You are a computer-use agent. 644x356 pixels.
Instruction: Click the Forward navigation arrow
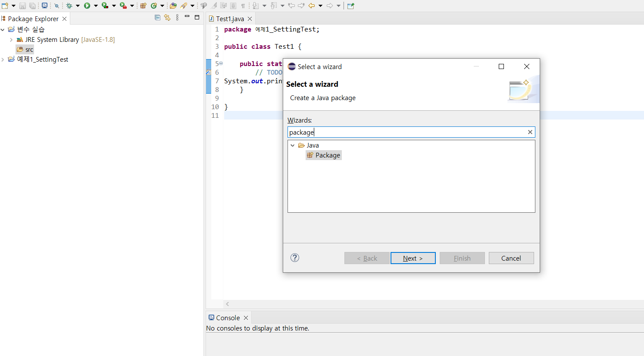coord(330,6)
